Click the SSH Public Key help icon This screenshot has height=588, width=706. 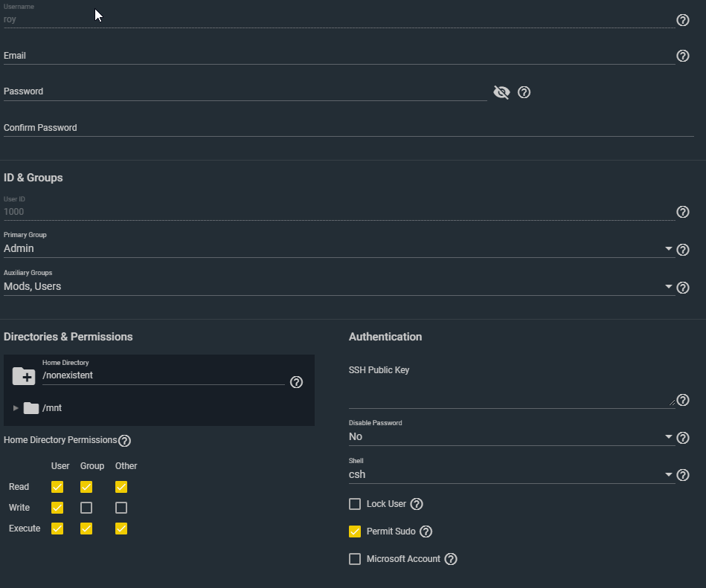pos(682,401)
